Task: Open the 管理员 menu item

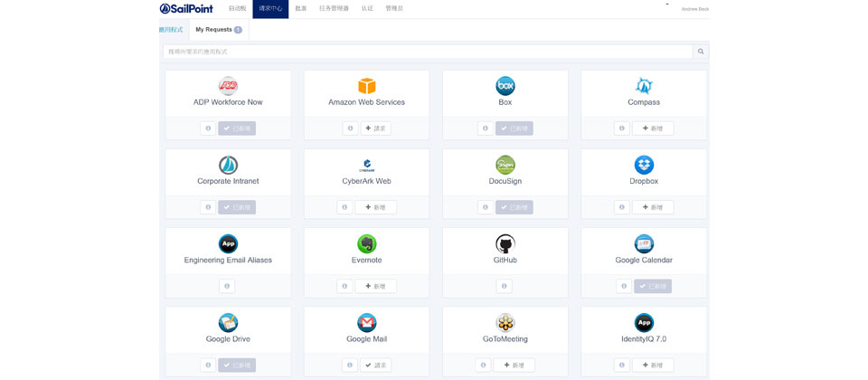Action: click(x=394, y=8)
